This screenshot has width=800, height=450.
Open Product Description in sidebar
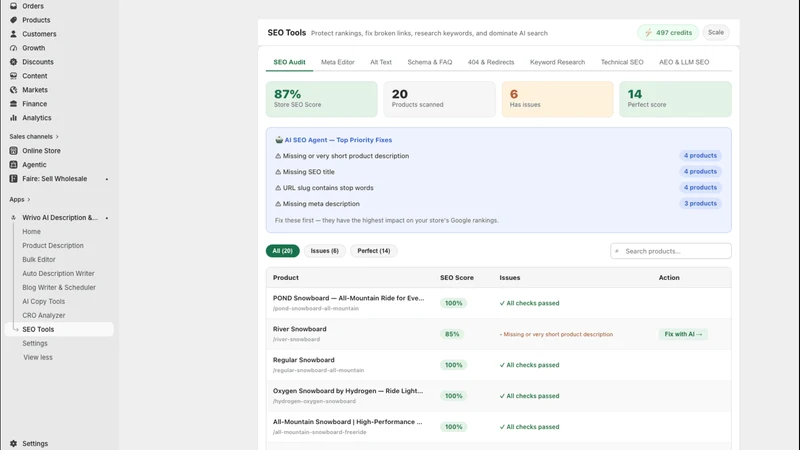click(53, 245)
